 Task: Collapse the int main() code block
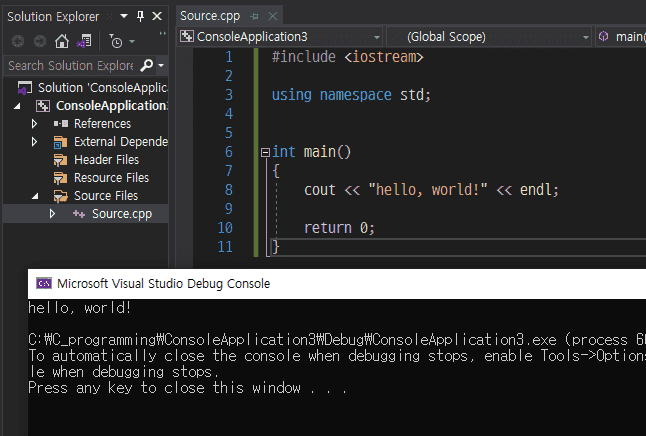tap(264, 152)
